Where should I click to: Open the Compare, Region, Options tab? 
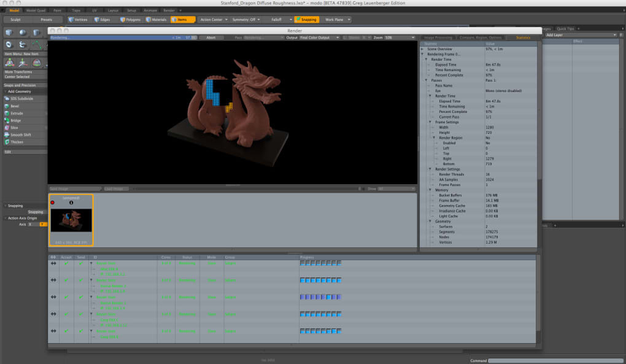point(481,37)
